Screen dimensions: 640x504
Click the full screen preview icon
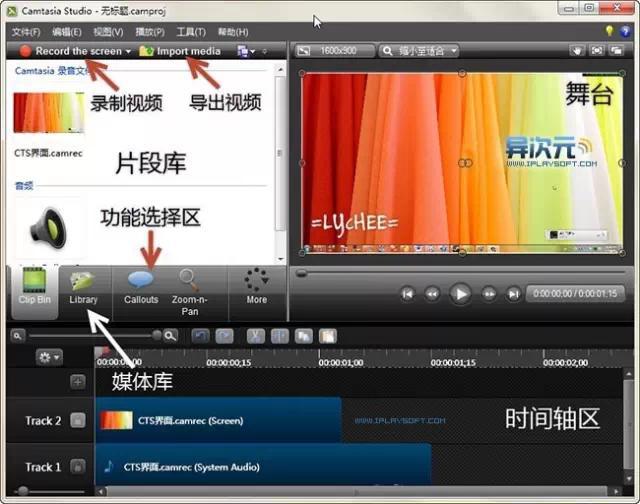tap(597, 51)
